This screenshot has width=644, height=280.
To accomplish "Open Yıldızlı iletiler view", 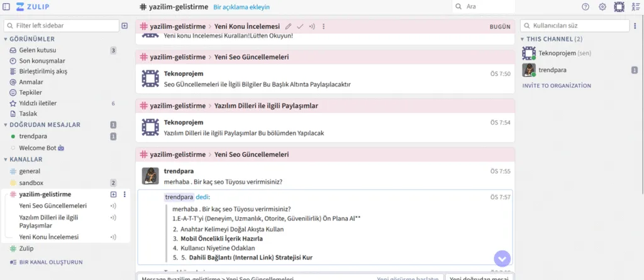I will (x=38, y=103).
